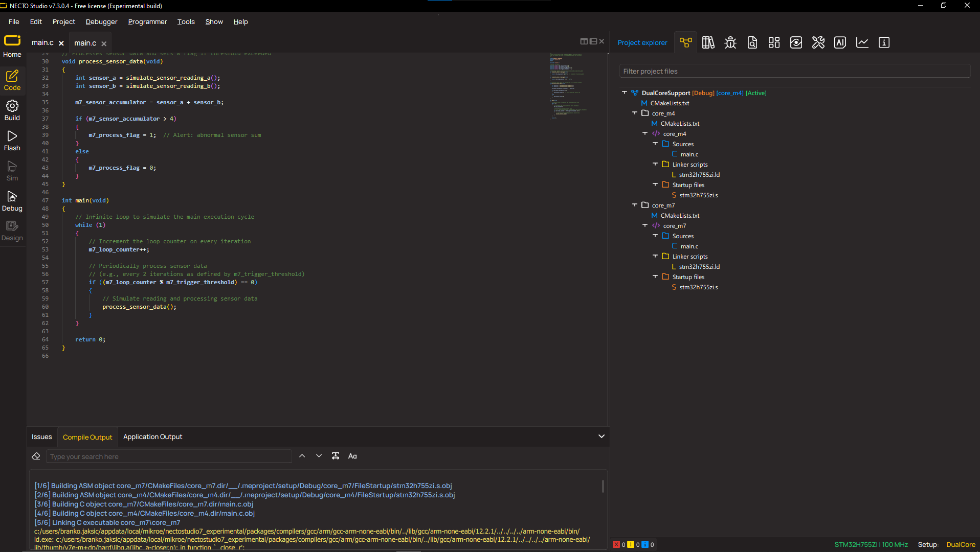
Task: Go to previous search result arrow
Action: pos(302,456)
